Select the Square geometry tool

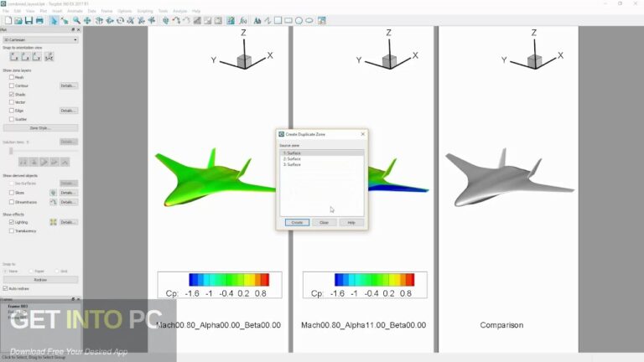tap(278, 20)
